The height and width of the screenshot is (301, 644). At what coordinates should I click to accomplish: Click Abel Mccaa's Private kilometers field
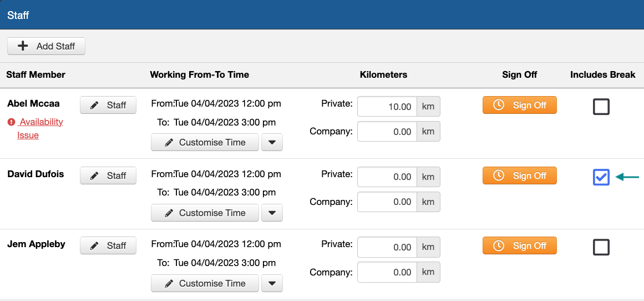(387, 107)
